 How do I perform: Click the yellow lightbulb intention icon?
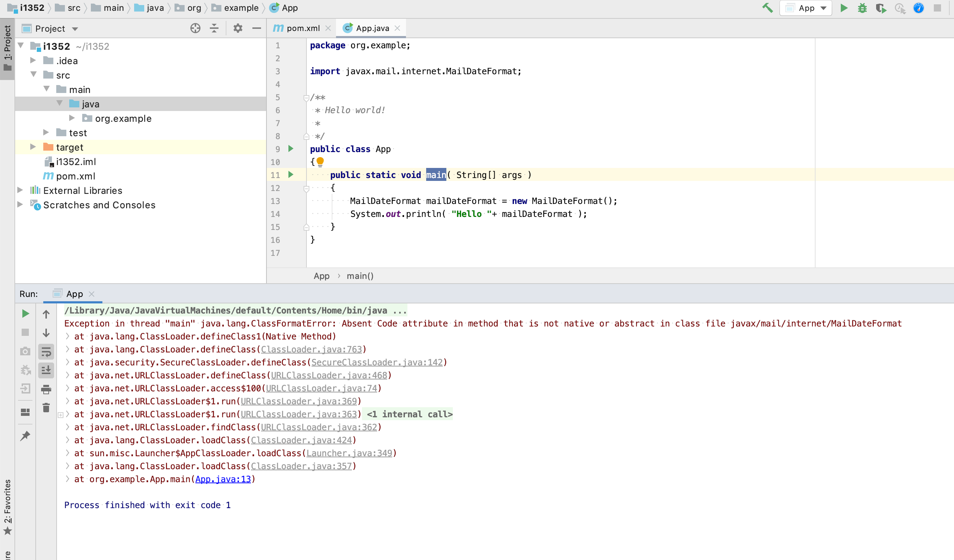[x=320, y=162]
